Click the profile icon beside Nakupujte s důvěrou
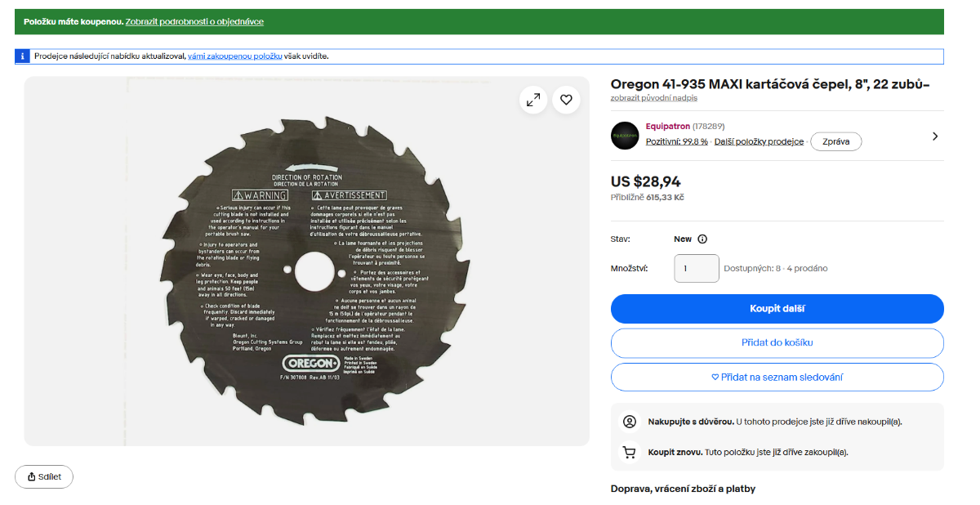The height and width of the screenshot is (505, 980). (x=629, y=422)
